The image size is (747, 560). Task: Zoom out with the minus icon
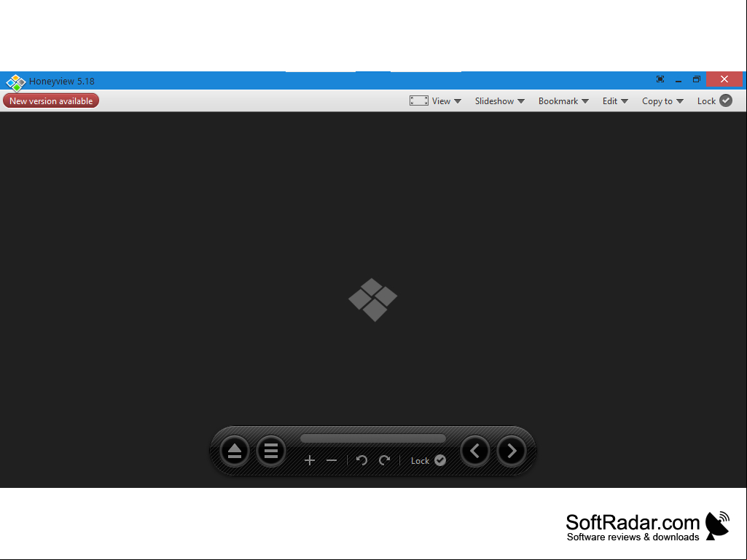click(x=332, y=460)
